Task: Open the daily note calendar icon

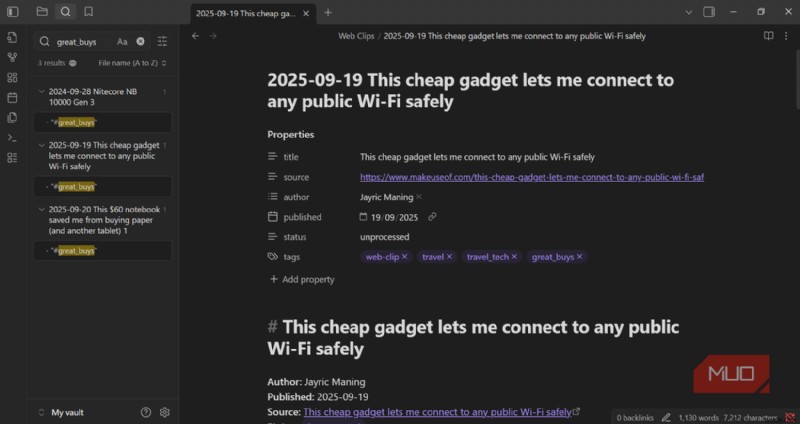Action: (x=12, y=97)
